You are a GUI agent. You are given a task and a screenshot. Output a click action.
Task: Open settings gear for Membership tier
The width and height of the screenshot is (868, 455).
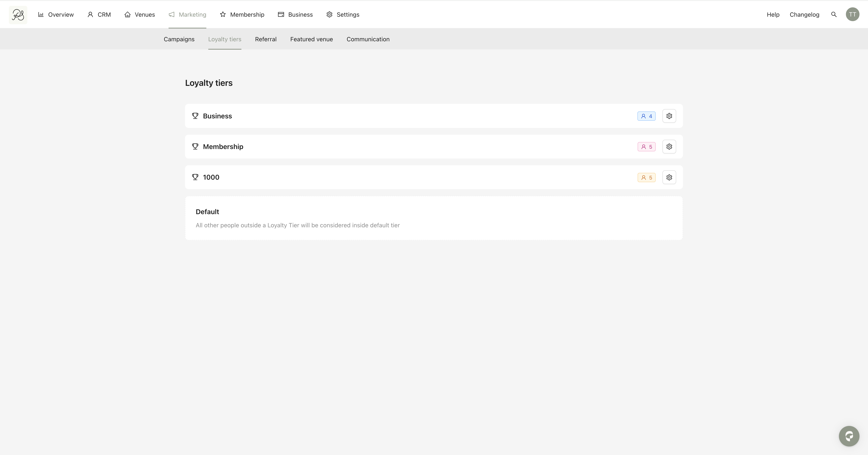(x=669, y=147)
